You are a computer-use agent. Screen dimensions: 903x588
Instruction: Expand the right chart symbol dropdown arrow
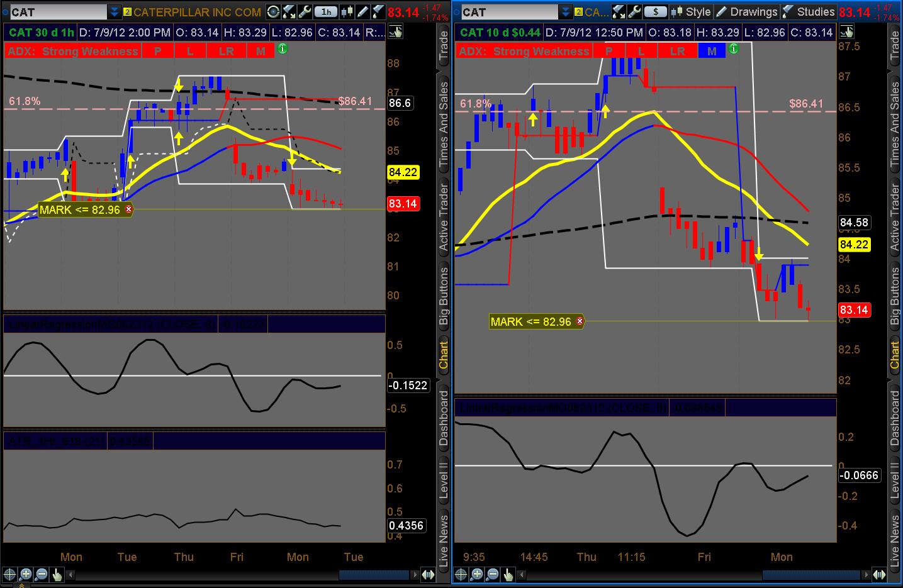tap(565, 12)
